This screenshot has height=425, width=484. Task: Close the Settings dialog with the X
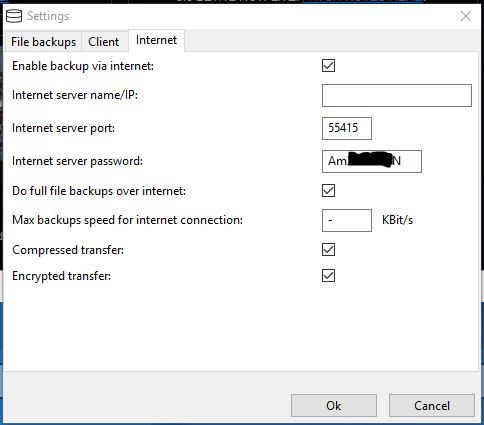(x=466, y=16)
